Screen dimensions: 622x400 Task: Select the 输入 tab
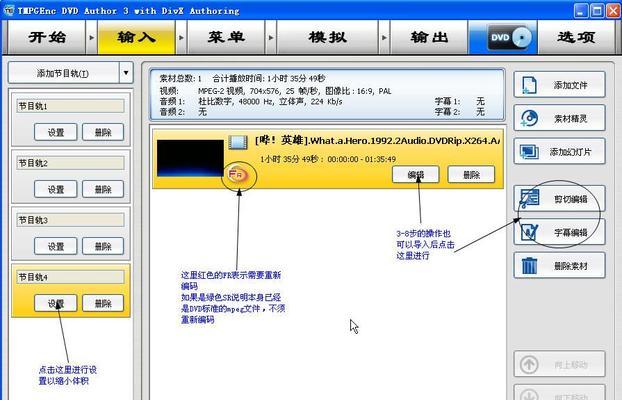(x=136, y=37)
